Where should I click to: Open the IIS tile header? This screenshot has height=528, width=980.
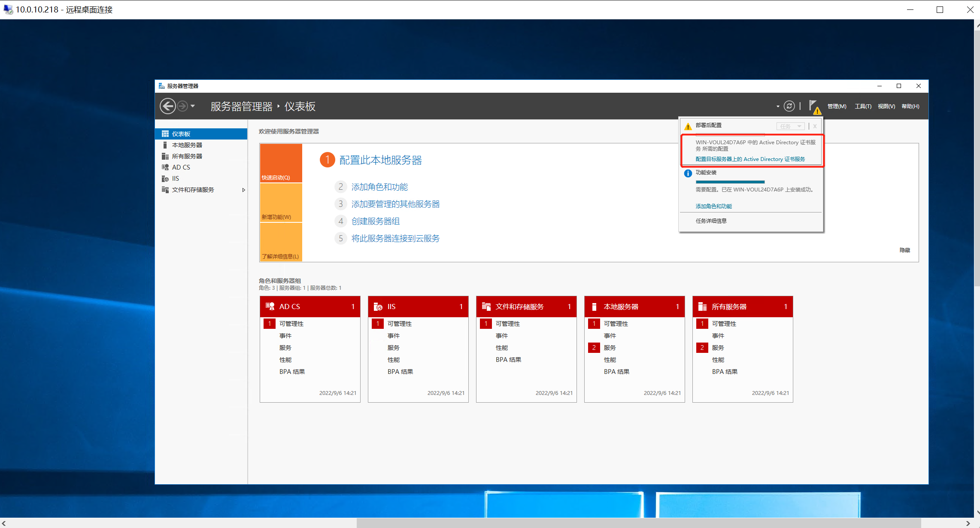(x=418, y=306)
